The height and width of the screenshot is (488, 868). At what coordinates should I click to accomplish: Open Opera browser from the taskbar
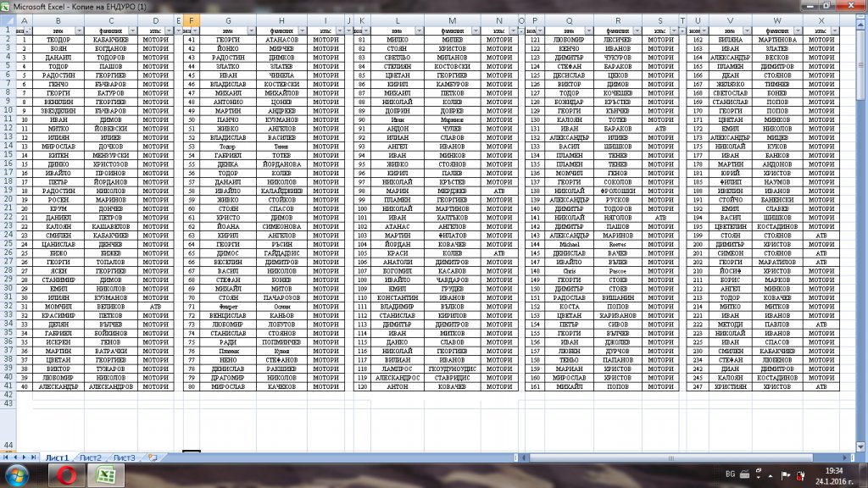(x=67, y=475)
